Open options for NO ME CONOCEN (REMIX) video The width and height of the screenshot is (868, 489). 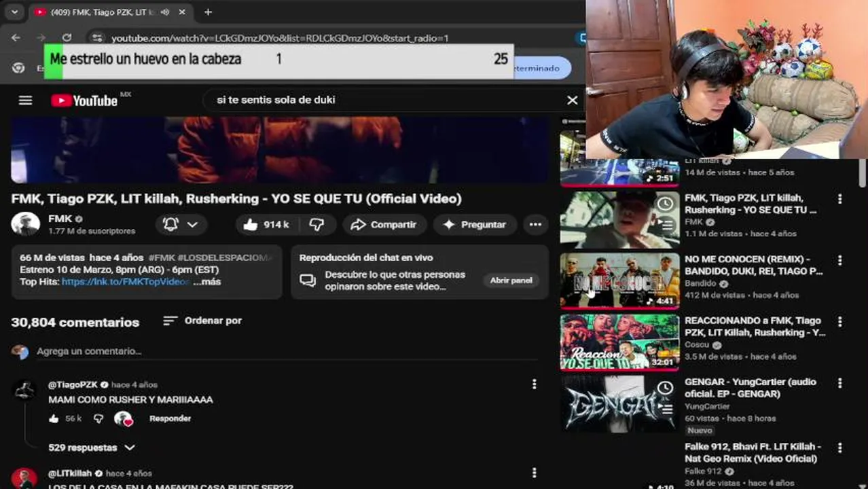(840, 260)
